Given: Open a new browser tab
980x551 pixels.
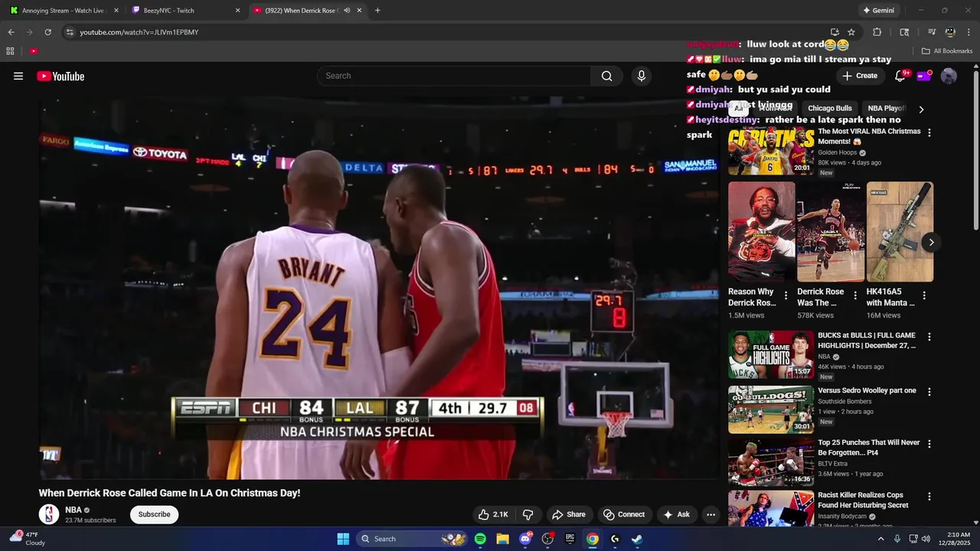Looking at the screenshot, I should pos(377,11).
